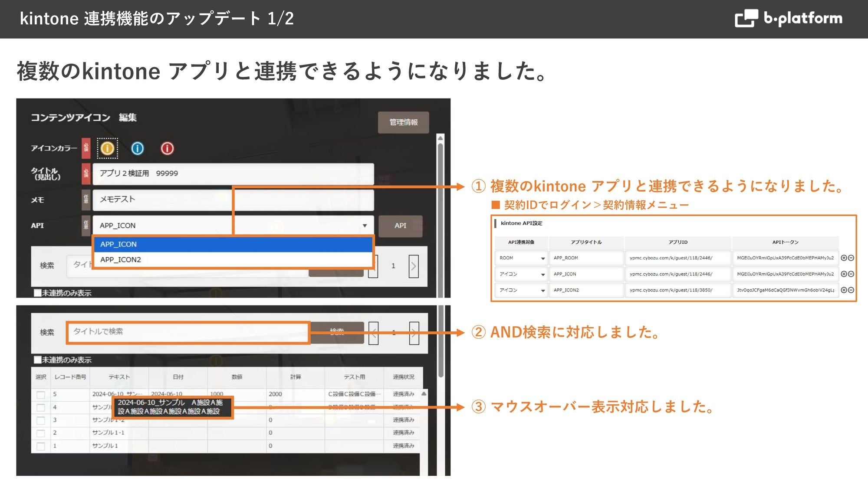
Task: Check the select box for record 1
Action: point(41,446)
